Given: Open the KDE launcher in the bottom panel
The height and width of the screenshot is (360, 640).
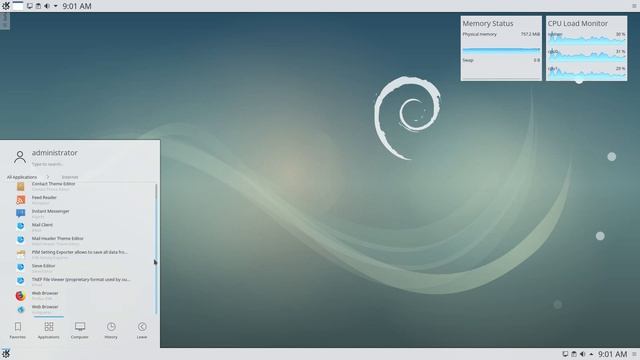Looking at the screenshot, I should click(6, 353).
